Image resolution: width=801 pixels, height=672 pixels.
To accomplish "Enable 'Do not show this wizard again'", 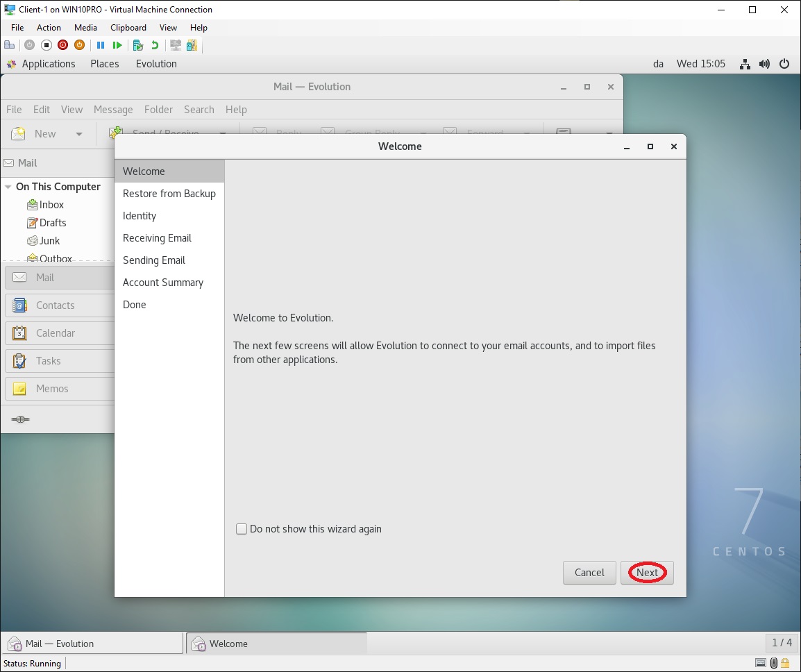I will (x=241, y=529).
